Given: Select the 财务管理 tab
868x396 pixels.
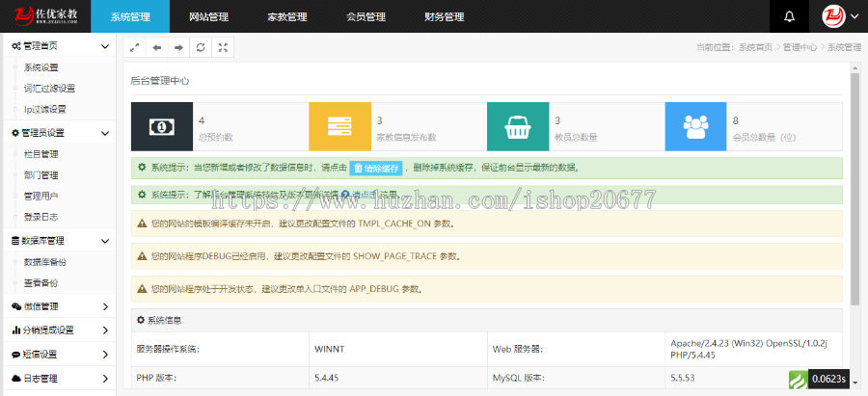Looking at the screenshot, I should pyautogui.click(x=445, y=16).
